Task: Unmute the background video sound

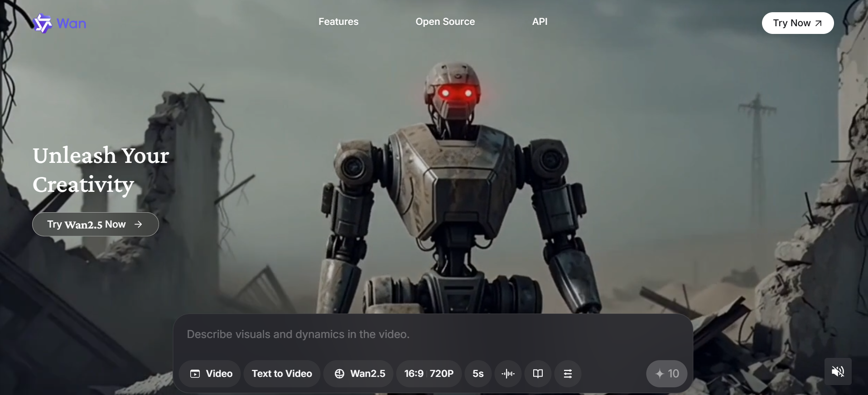Action: point(838,371)
